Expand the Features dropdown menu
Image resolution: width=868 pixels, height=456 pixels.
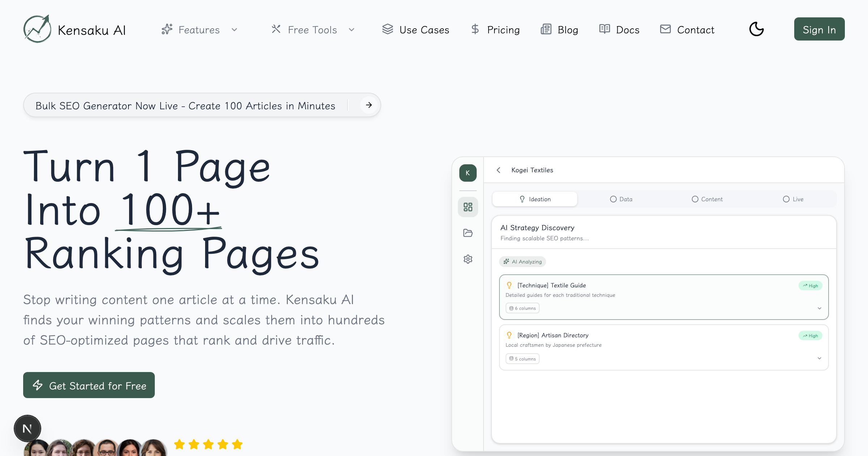pos(199,30)
